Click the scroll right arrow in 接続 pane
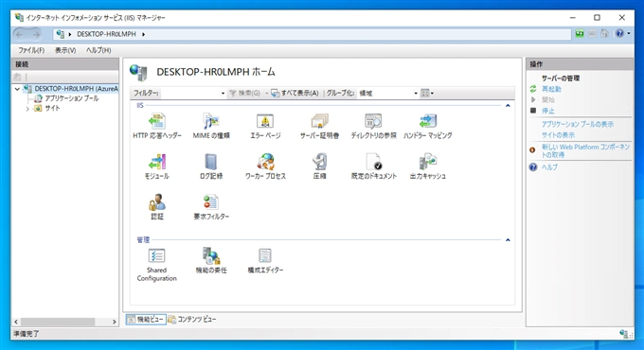644x350 pixels. point(115,322)
